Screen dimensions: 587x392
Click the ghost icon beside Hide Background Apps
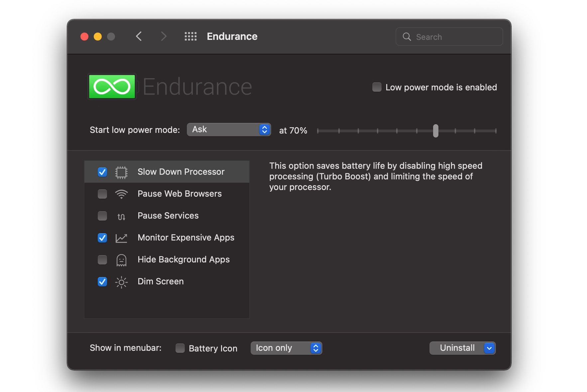[x=122, y=260]
